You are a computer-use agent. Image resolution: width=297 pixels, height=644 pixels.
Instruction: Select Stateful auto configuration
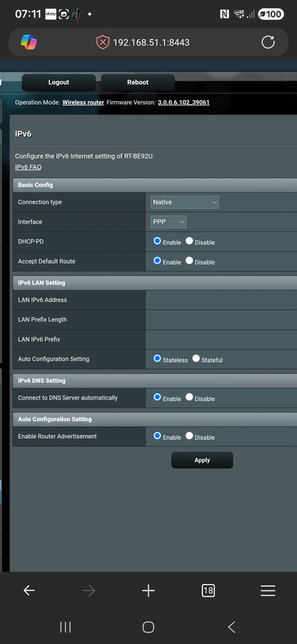coord(196,358)
